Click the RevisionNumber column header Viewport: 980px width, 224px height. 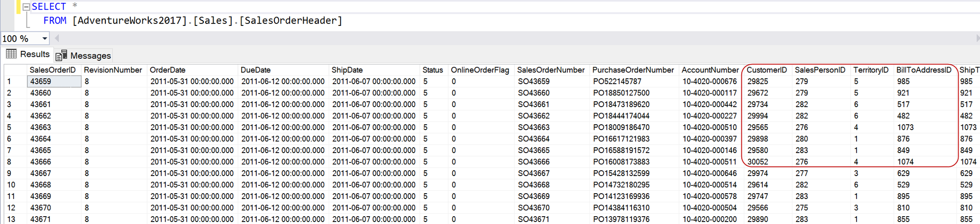pos(113,70)
